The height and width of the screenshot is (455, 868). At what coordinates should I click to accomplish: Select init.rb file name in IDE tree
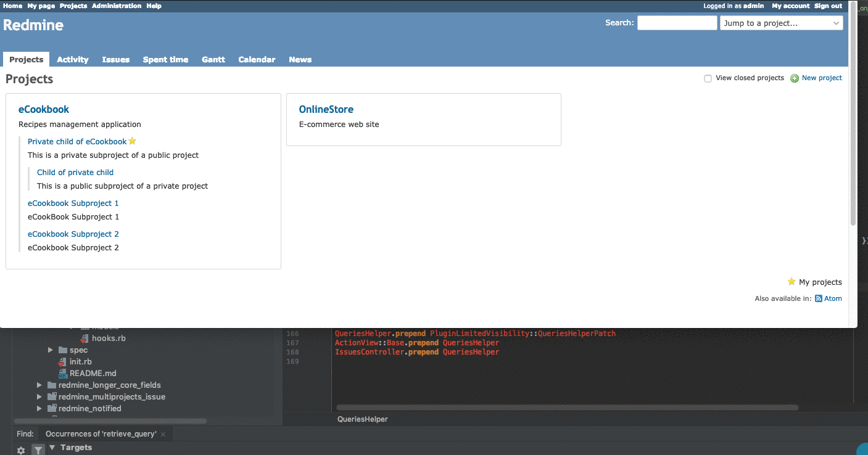point(81,362)
